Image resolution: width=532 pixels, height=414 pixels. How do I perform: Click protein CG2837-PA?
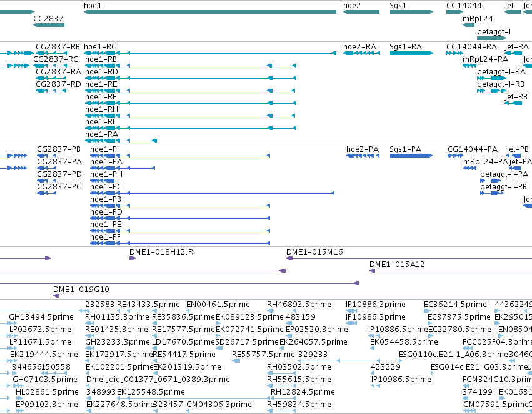click(x=47, y=168)
